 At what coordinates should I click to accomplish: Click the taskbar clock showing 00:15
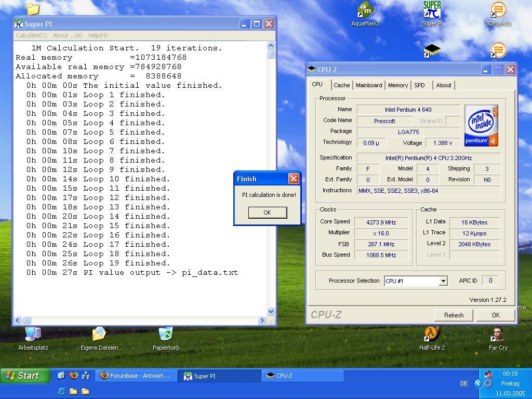510,374
